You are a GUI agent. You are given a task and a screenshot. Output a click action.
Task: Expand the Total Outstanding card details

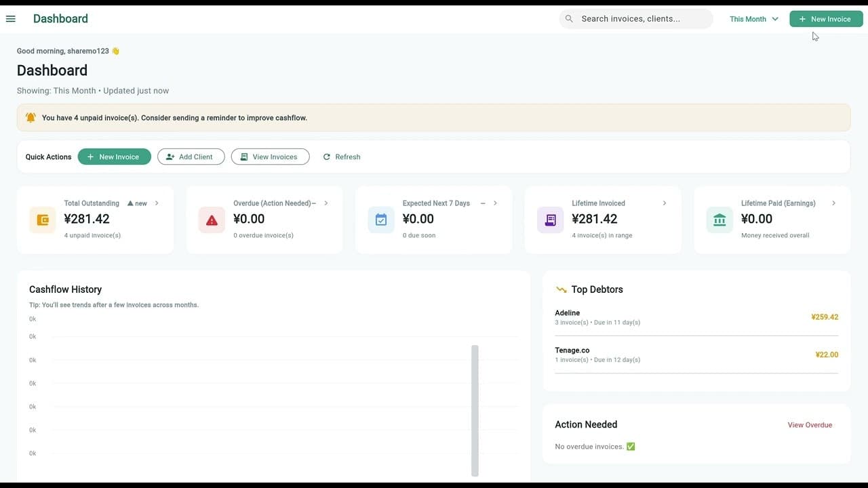156,203
